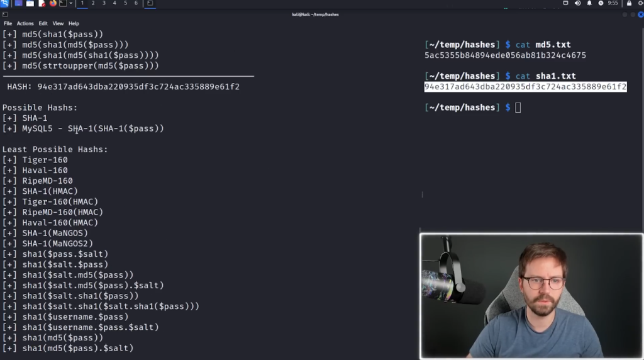Click the md5(strtoupper(md5($pass))) line
This screenshot has width=644, height=360.
(80, 65)
